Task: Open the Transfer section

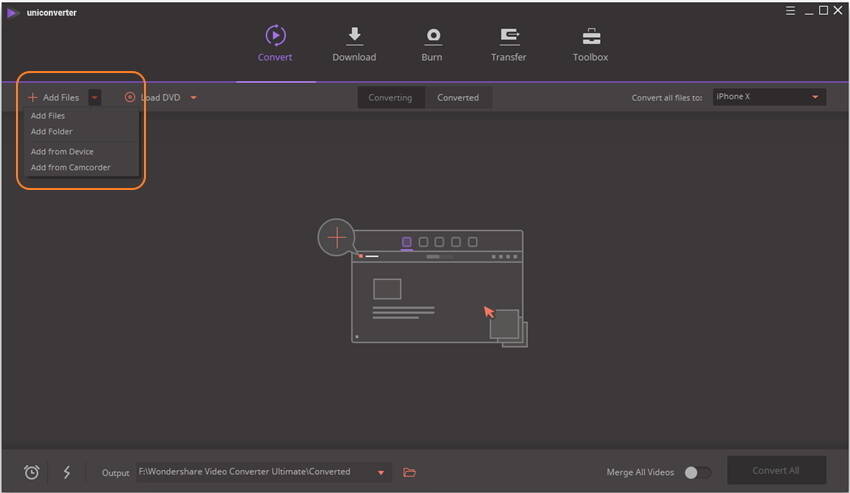Action: point(508,44)
